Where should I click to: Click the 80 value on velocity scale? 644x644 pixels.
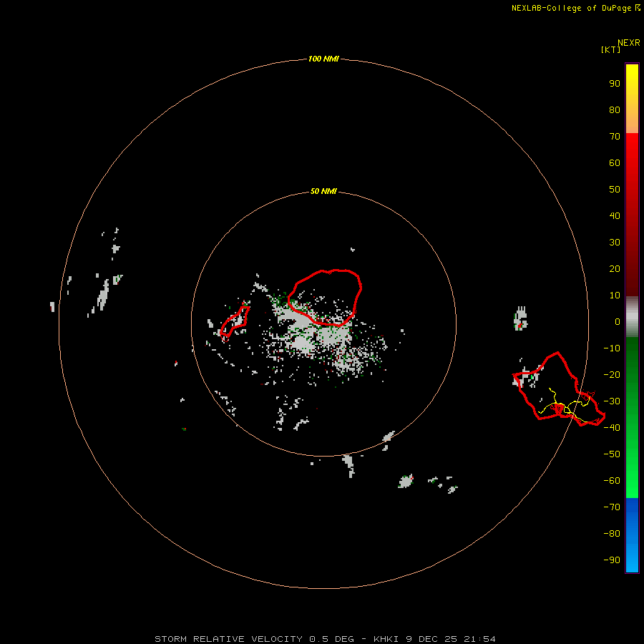click(x=615, y=110)
